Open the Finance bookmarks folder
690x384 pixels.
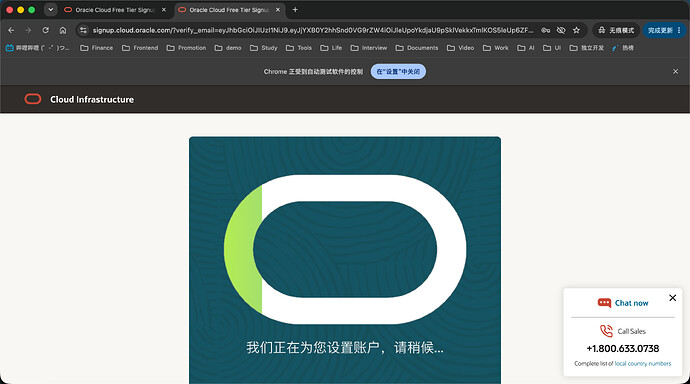tap(96, 48)
